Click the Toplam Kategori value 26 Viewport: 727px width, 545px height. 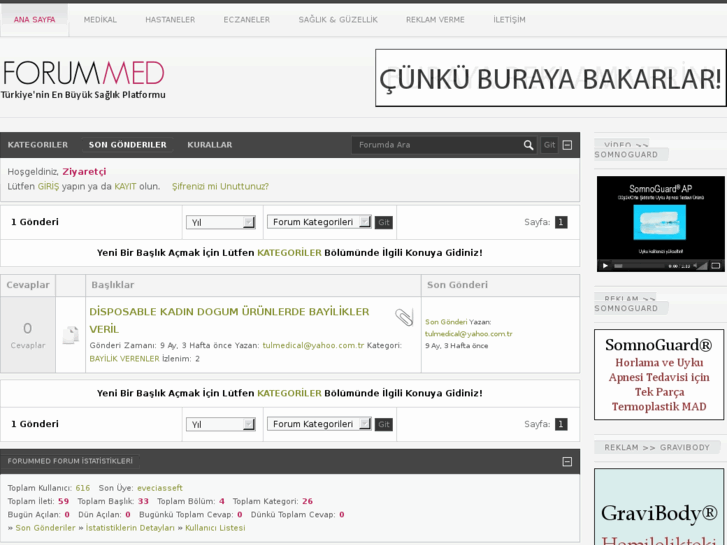(x=307, y=501)
